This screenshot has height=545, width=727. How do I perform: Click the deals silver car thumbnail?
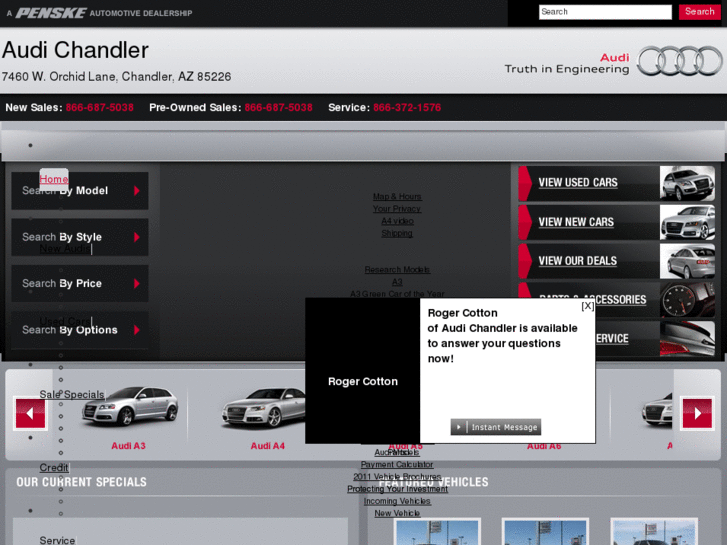point(687,261)
